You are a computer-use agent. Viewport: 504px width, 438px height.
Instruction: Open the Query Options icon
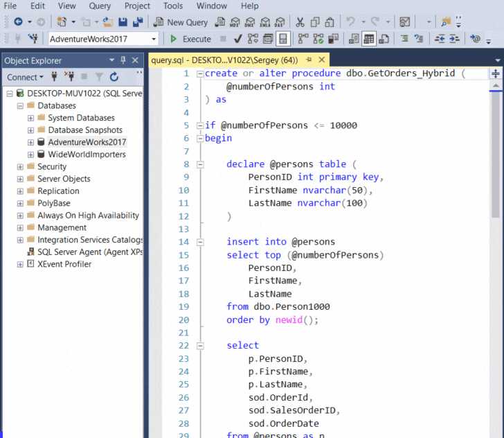(x=268, y=39)
